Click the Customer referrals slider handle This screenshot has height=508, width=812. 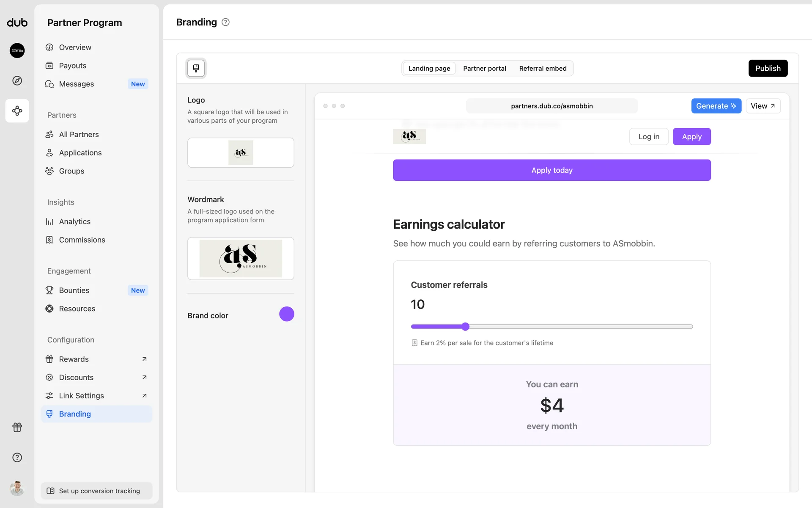click(465, 326)
